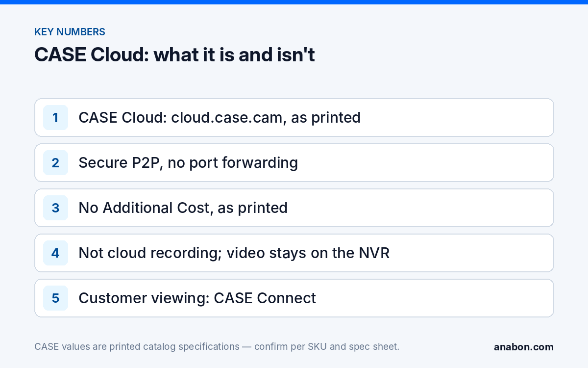Click "CASE Cloud: cloud.case.cam, as printed" text
Image resolution: width=588 pixels, height=368 pixels.
tap(220, 118)
